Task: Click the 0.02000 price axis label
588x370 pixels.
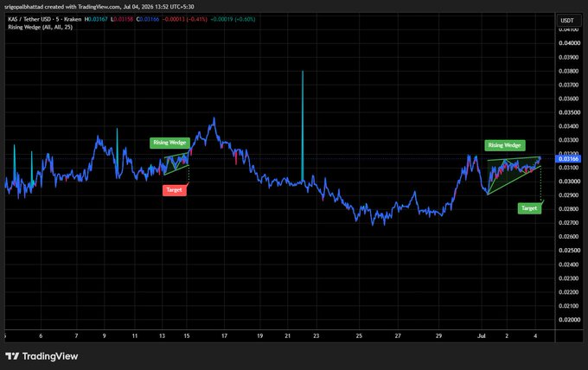Action: tap(569, 320)
